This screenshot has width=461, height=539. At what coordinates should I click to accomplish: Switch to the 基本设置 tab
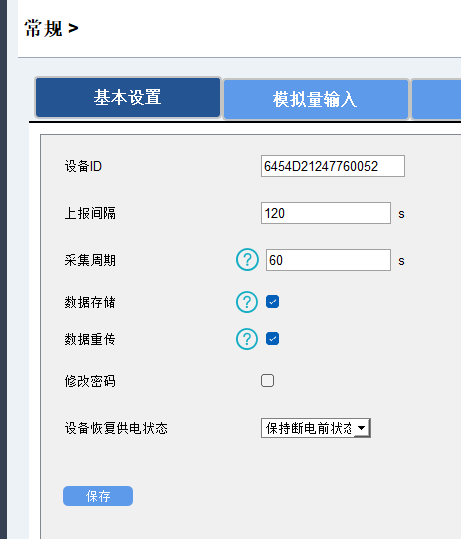[x=128, y=98]
